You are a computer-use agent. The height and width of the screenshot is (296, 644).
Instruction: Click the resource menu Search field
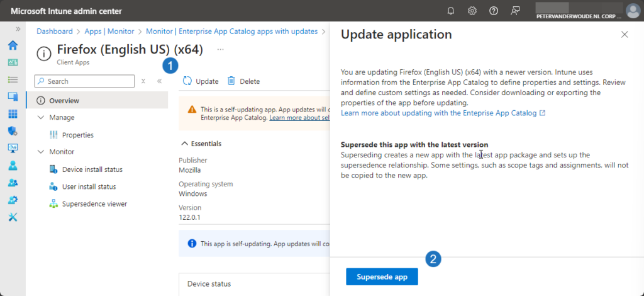pos(84,81)
